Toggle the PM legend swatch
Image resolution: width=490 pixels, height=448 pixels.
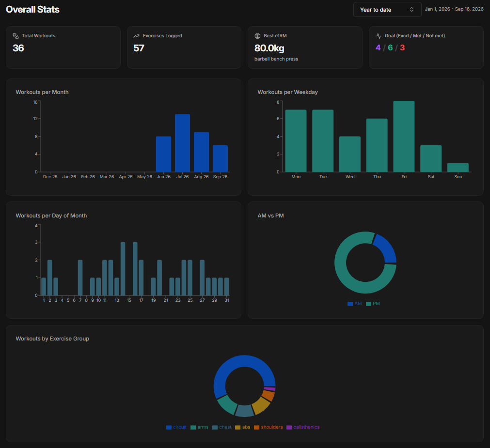coord(368,304)
